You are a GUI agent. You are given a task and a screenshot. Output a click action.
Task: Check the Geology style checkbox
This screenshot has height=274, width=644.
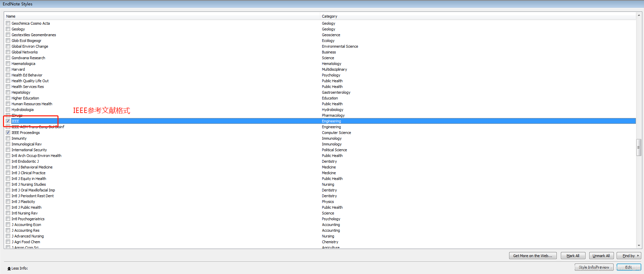click(x=8, y=29)
